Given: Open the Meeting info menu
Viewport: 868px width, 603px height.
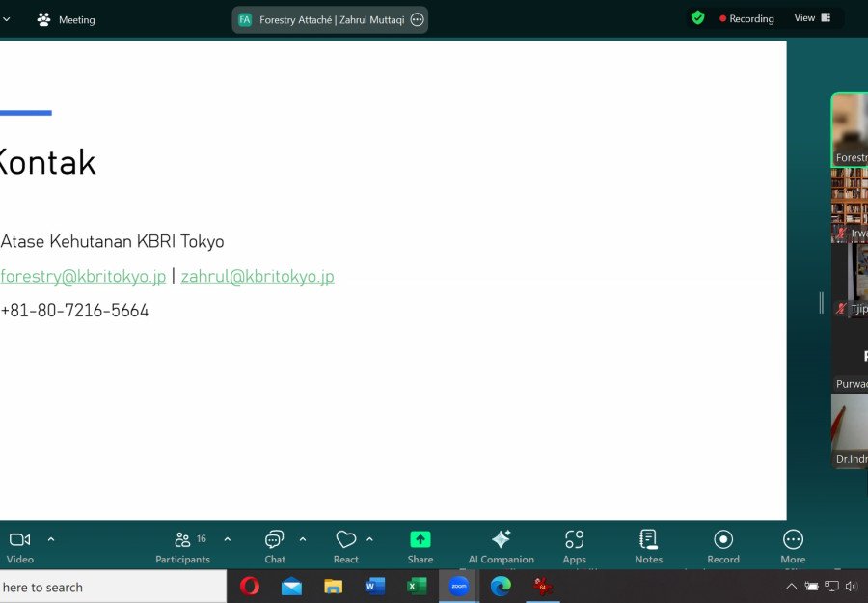Looking at the screenshot, I should point(66,20).
